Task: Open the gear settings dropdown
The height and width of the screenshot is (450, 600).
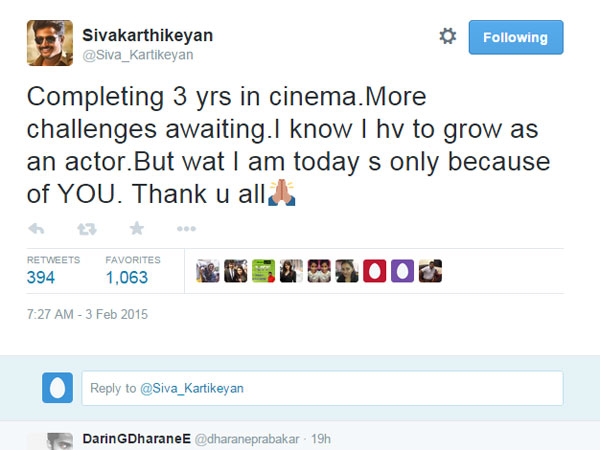Action: (447, 36)
